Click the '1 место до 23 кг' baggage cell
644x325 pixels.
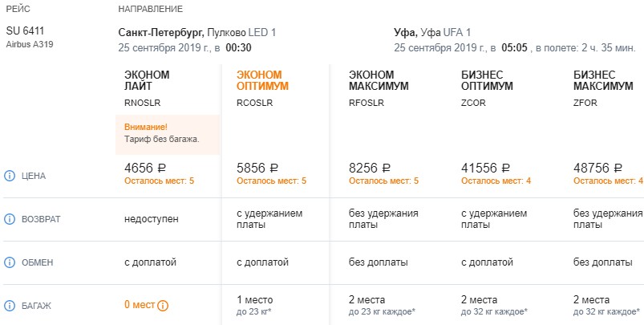(256, 304)
